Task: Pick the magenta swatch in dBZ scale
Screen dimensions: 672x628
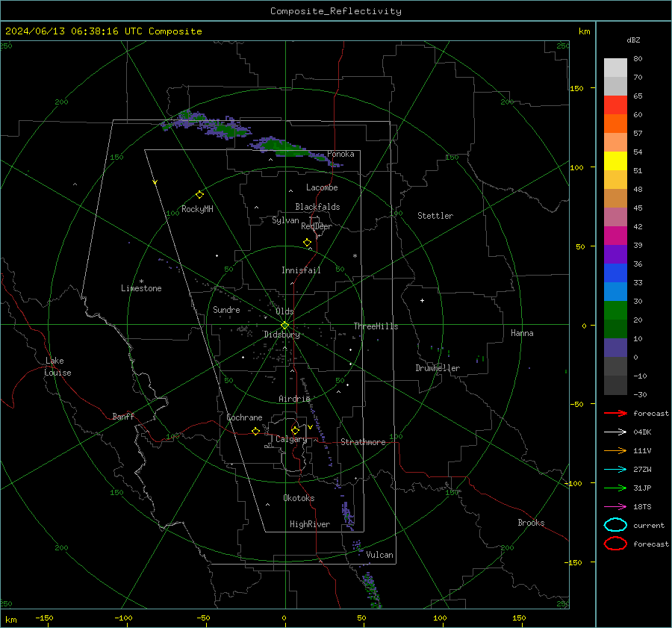Action: pyautogui.click(x=615, y=235)
